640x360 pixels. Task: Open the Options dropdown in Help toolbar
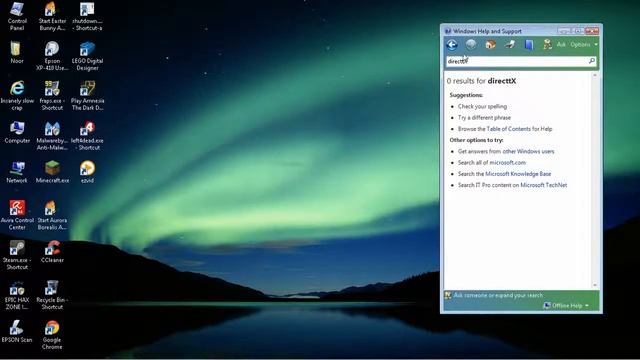(x=584, y=44)
